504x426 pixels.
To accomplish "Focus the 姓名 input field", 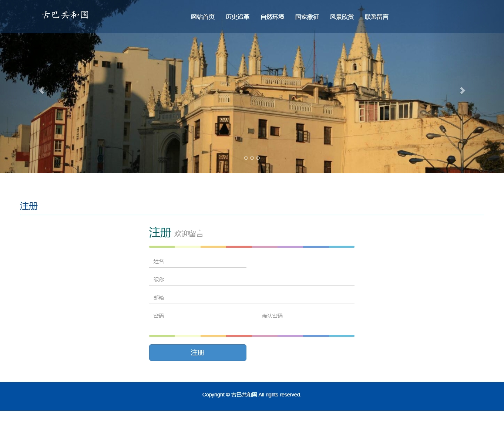I will 198,261.
